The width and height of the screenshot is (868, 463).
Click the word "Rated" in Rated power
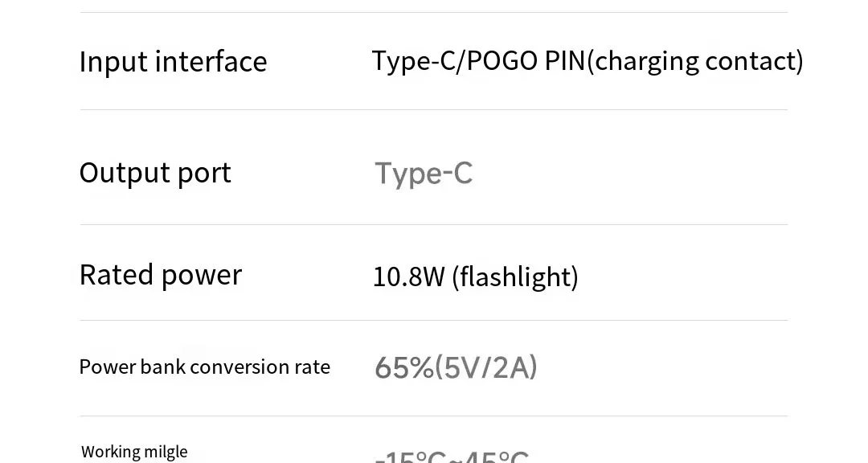117,275
